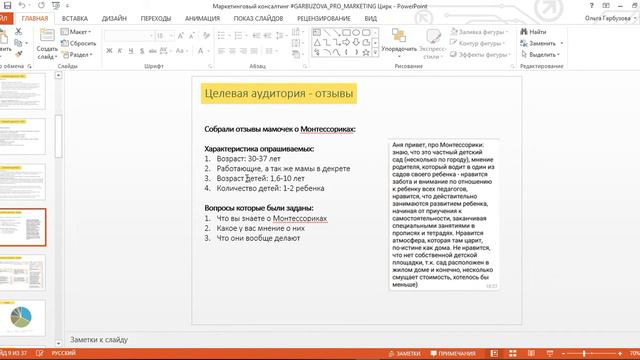Image resolution: width=640 pixels, height=360 pixels.
Task: Insert a text box from the shapes gallery
Action: pos(317,32)
